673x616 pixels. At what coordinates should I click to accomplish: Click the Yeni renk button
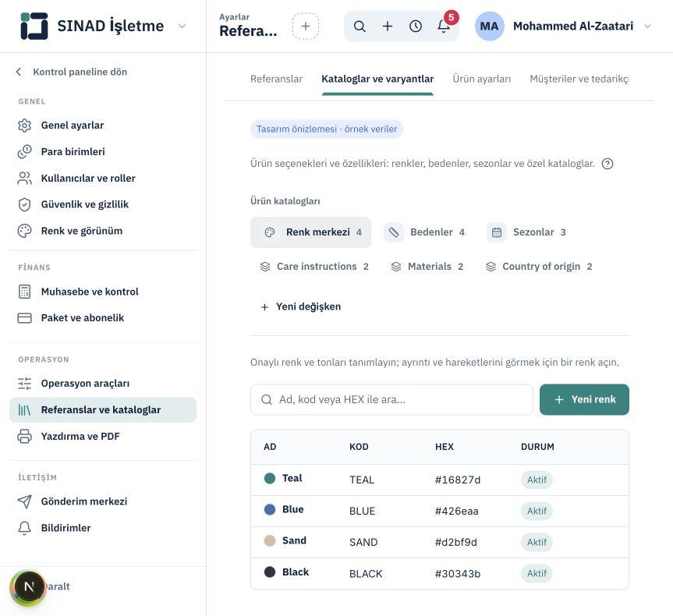click(585, 400)
